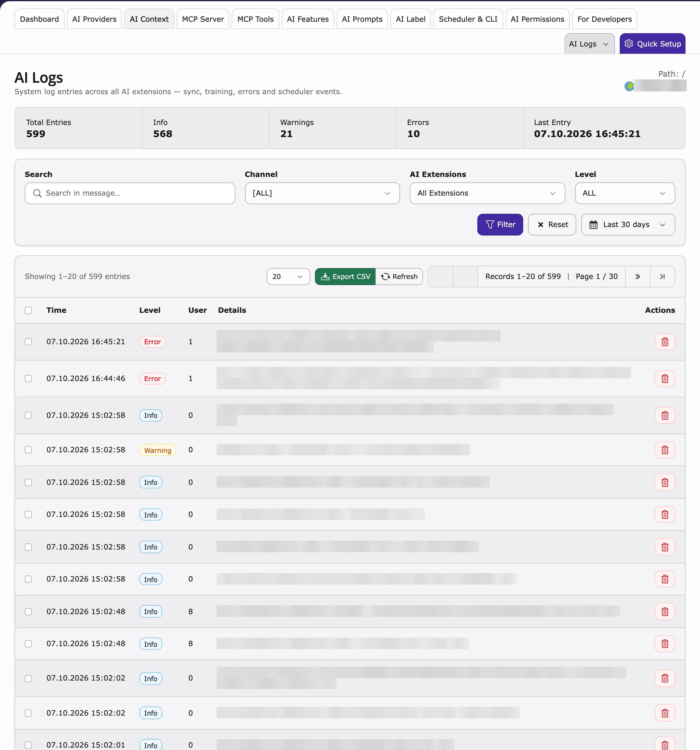Open Quick Setup
This screenshot has height=750, width=700.
coord(652,44)
